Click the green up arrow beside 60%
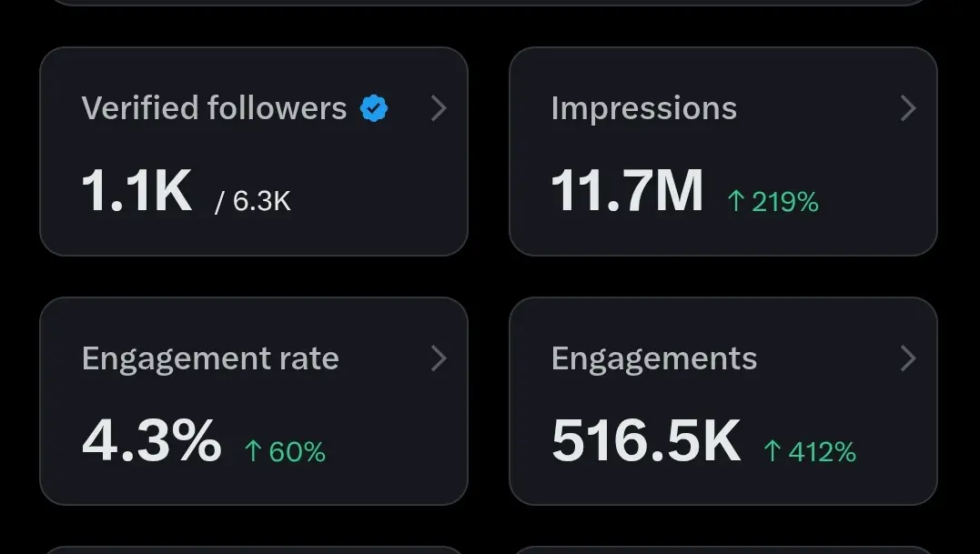980x554 pixels. [253, 451]
